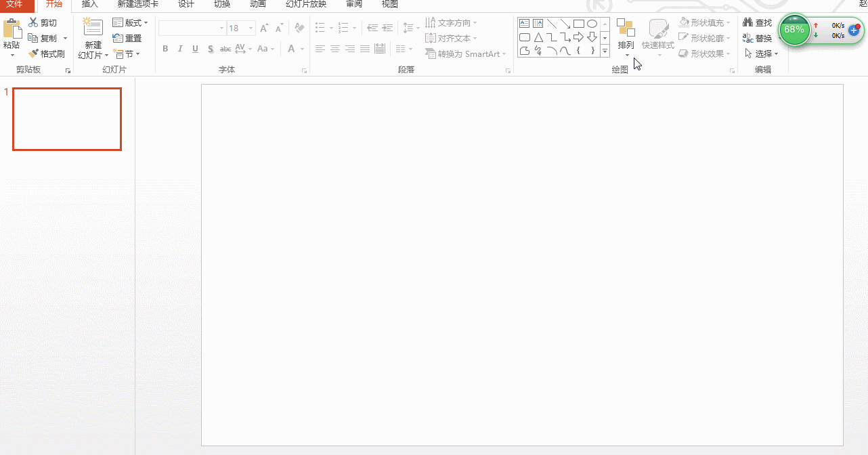Open the Text Direction (文字方向) dropdown
Screen dimensions: 868x455
pyautogui.click(x=451, y=23)
